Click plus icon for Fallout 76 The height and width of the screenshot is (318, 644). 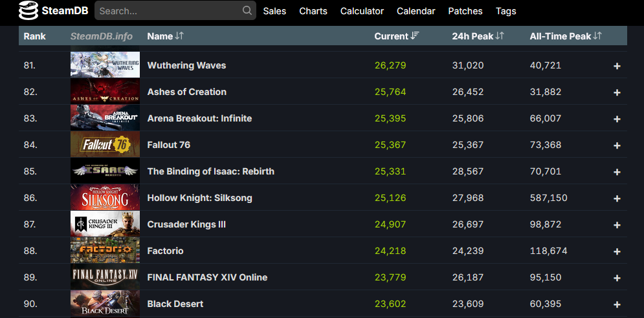point(617,145)
